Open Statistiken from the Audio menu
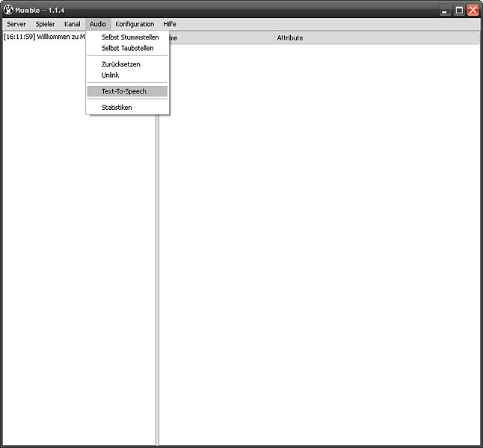The height and width of the screenshot is (448, 483). [x=127, y=108]
